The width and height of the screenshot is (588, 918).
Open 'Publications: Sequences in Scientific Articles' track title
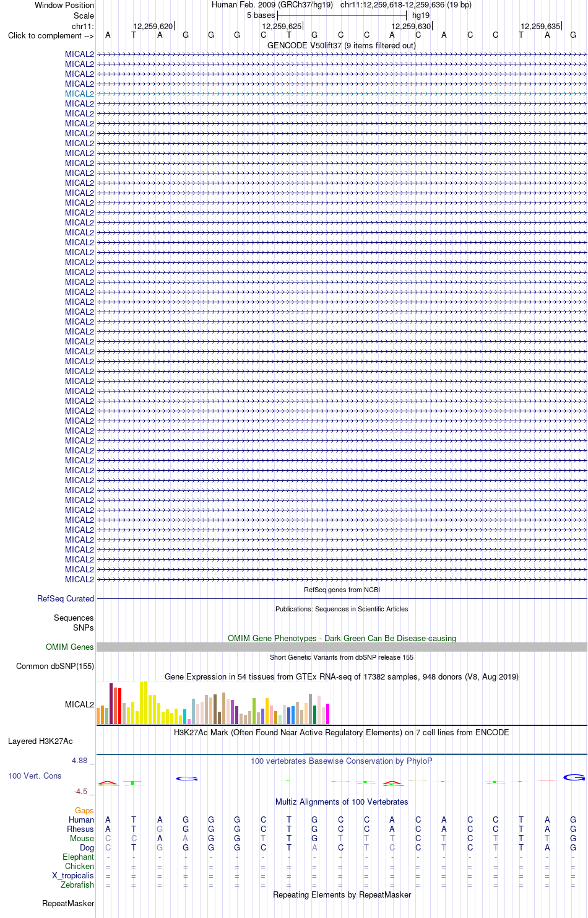342,609
